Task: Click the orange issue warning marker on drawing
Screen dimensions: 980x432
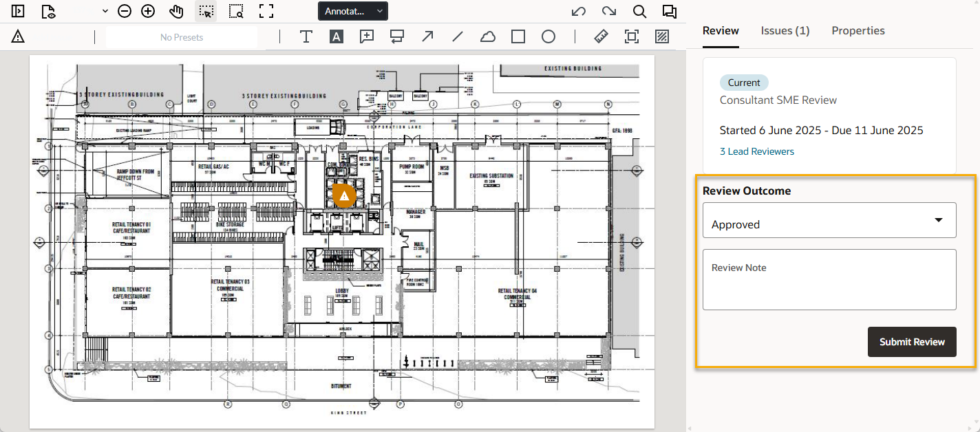Action: [344, 195]
